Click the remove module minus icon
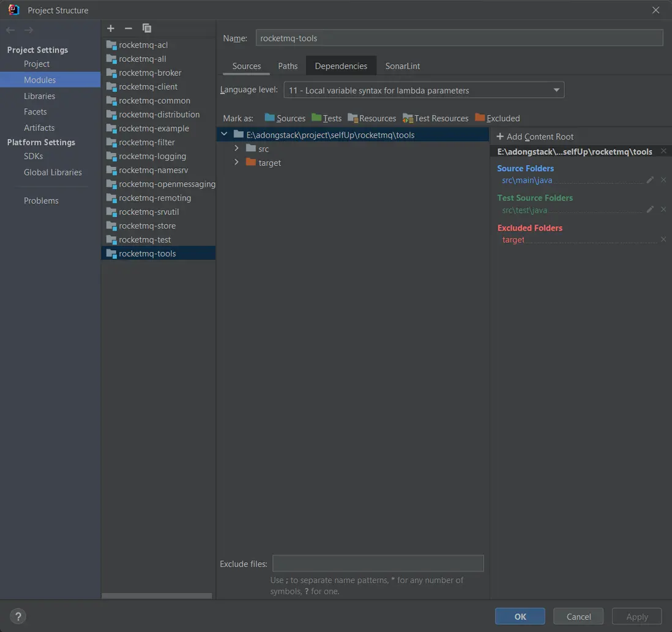Screen dimensions: 672x632 (x=129, y=28)
